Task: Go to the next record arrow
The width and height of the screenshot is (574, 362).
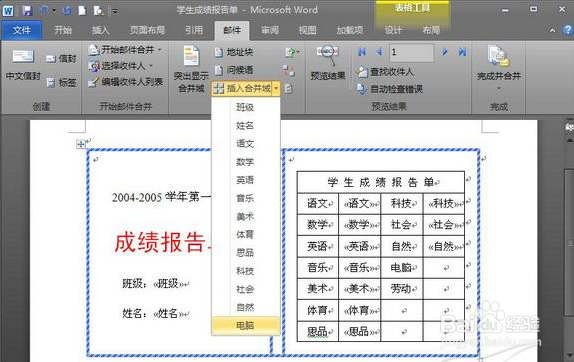Action: (444, 52)
